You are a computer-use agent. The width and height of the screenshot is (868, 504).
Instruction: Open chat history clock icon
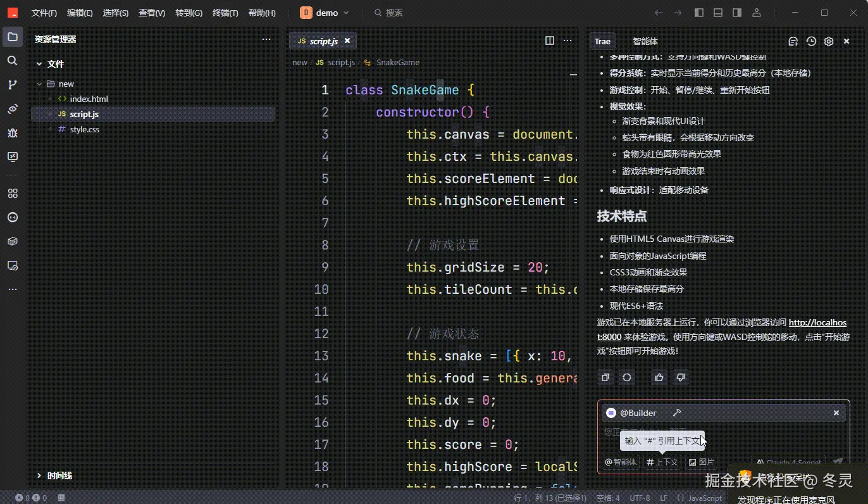click(x=811, y=41)
